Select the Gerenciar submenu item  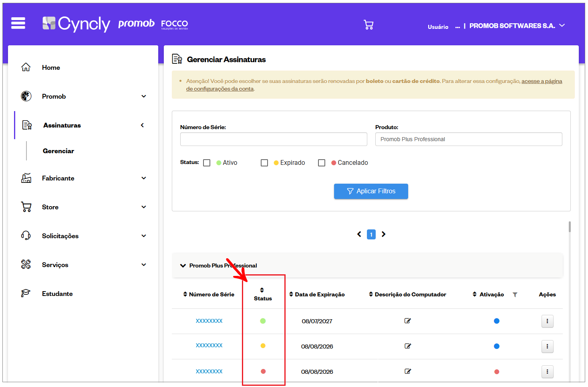(x=58, y=151)
